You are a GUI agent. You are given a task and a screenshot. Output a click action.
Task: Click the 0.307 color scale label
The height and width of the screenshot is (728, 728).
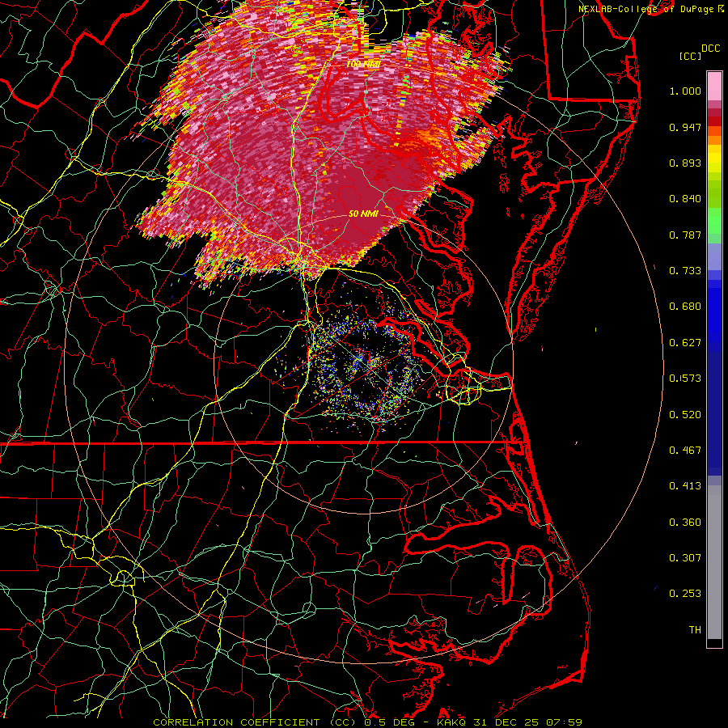coord(685,558)
